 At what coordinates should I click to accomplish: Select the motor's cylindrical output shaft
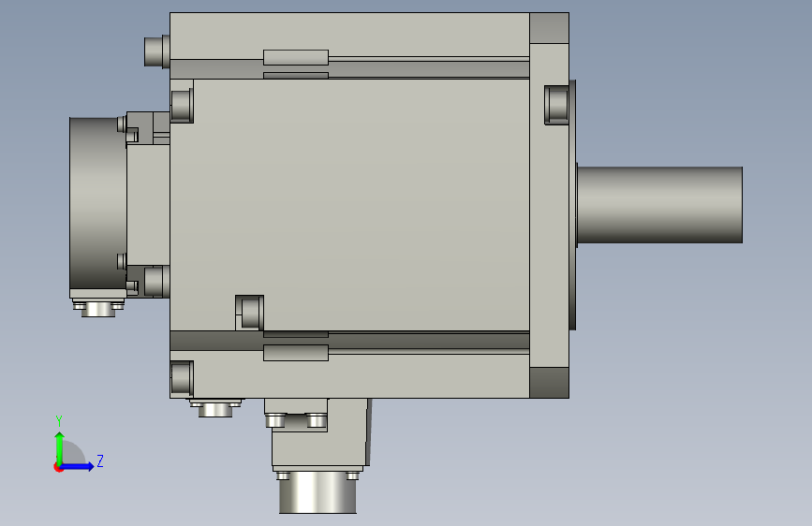(659, 204)
